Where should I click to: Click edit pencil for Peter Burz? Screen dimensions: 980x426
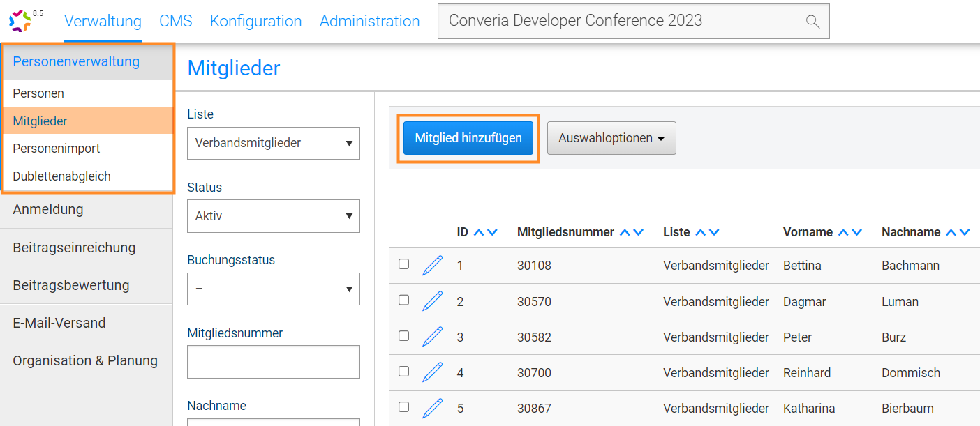tap(432, 337)
